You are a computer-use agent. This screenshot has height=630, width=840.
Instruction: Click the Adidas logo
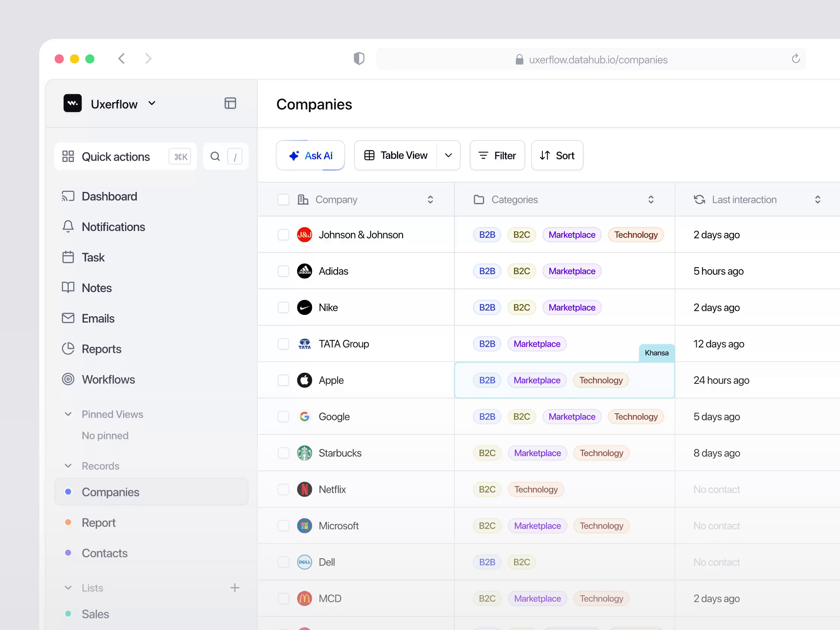pyautogui.click(x=304, y=271)
